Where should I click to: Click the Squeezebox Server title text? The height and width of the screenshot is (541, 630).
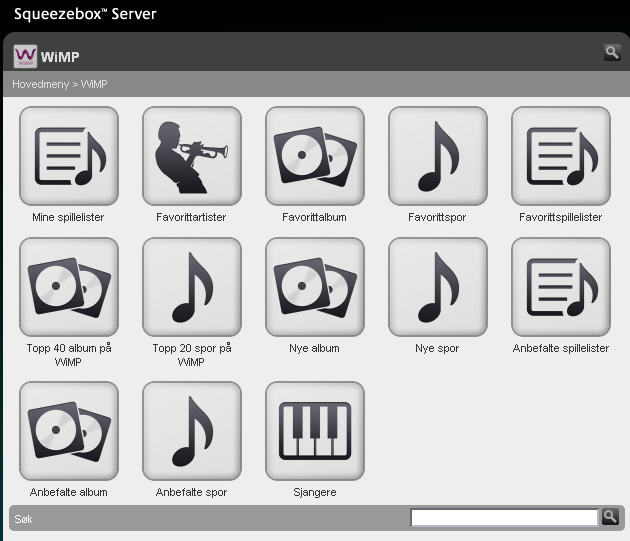(85, 14)
